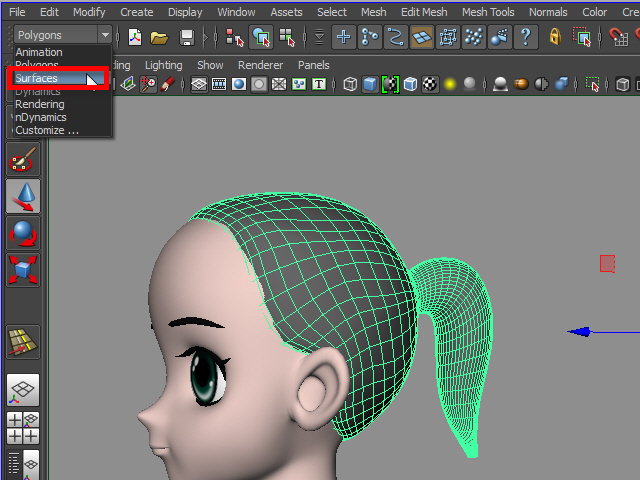Click the Select by object type icon
This screenshot has height=480, width=640.
coord(260,37)
